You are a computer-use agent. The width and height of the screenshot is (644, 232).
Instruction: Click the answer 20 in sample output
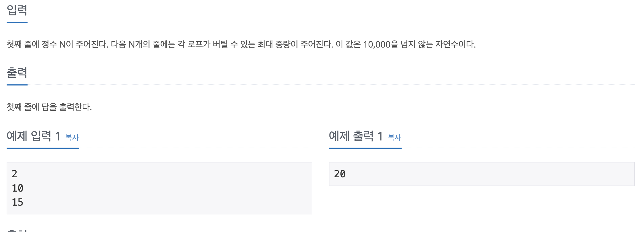(x=340, y=174)
